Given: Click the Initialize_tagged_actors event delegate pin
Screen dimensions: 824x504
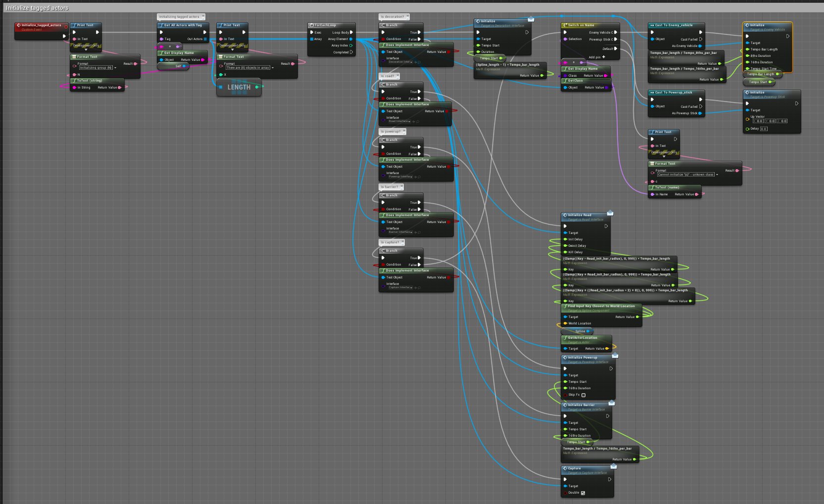Looking at the screenshot, I should 66,27.
